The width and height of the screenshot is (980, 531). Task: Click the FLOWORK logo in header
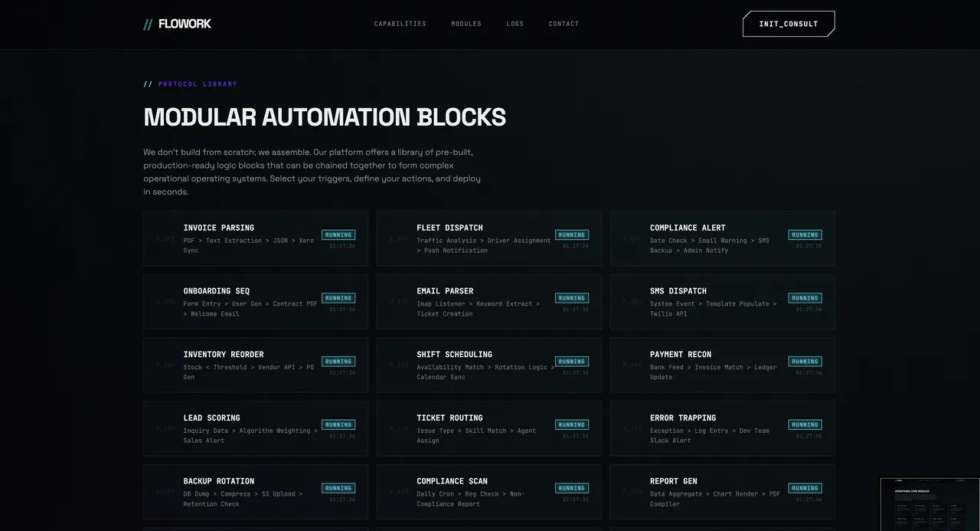click(x=178, y=24)
